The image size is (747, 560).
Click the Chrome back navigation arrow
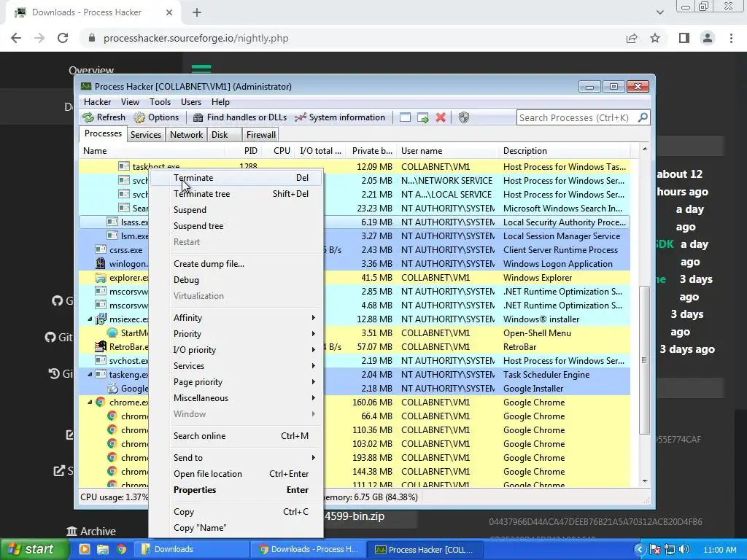pos(16,38)
